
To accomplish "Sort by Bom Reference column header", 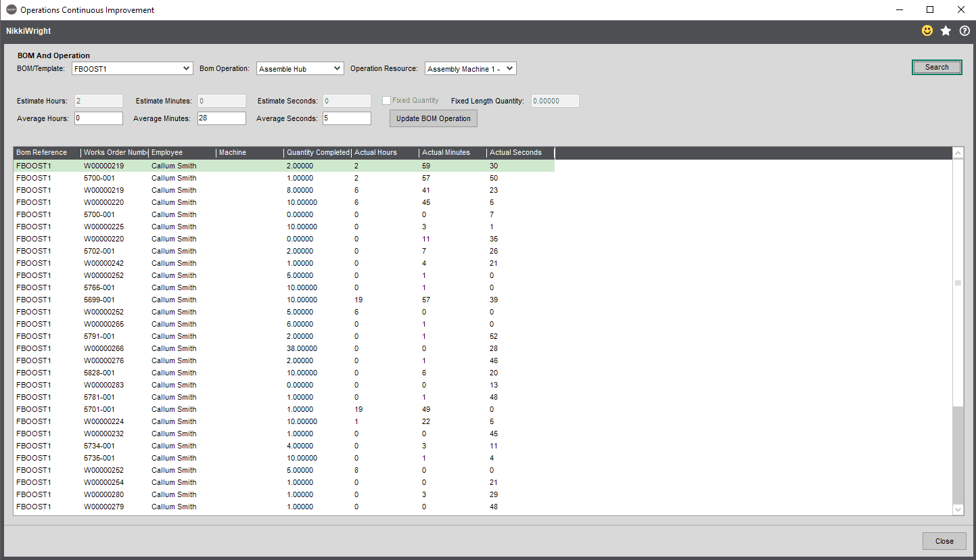I will 47,153.
